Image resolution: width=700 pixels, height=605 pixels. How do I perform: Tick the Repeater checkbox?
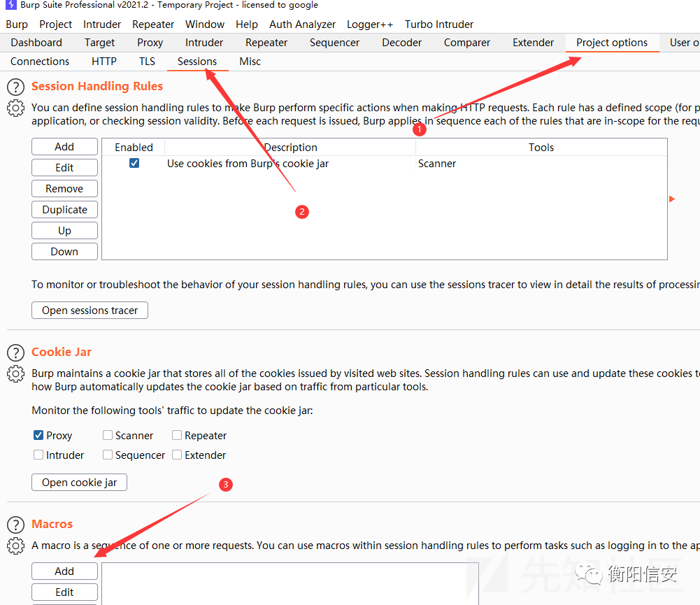pyautogui.click(x=177, y=435)
